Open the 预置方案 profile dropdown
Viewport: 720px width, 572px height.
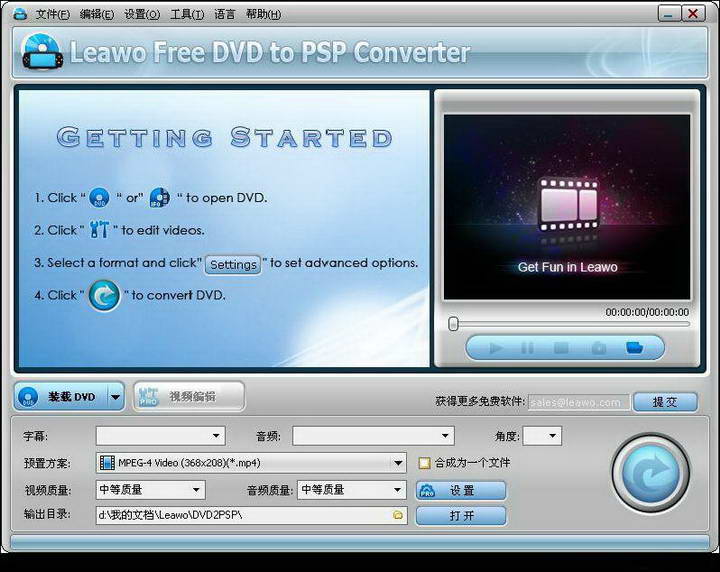251,463
